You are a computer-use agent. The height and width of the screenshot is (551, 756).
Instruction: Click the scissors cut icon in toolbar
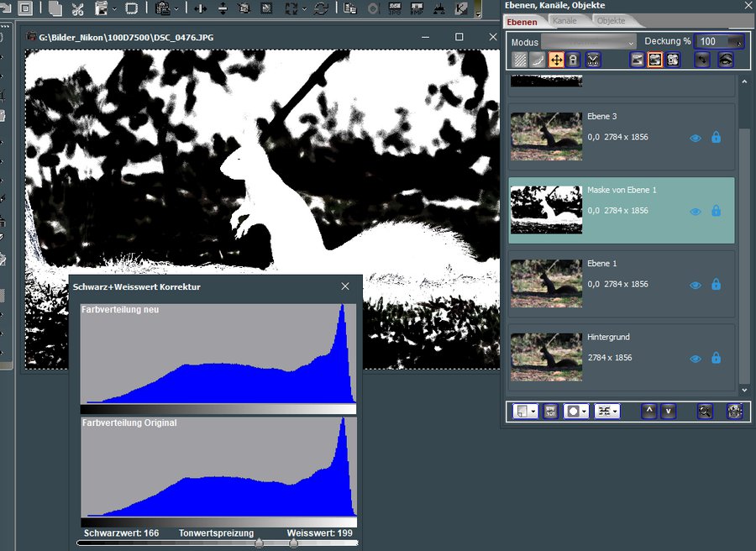tap(78, 9)
